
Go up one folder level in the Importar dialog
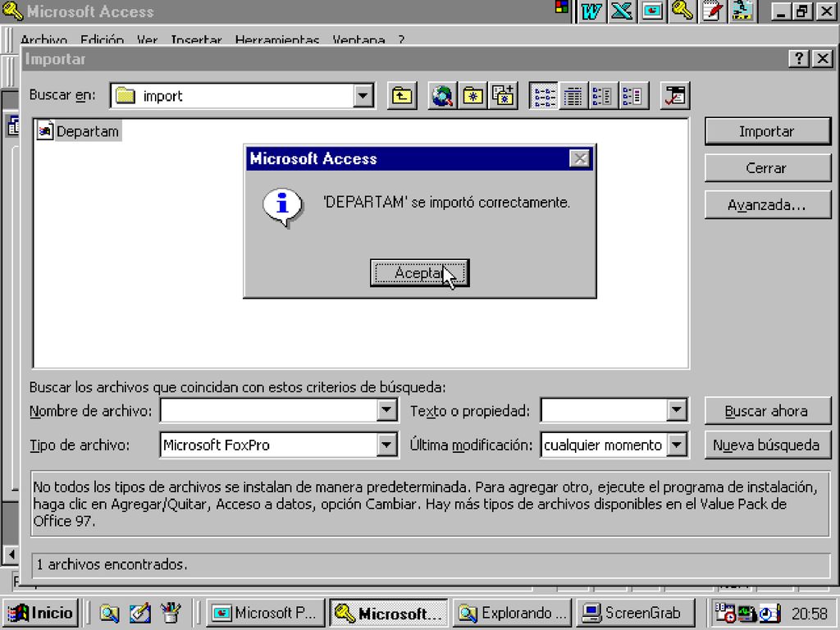402,96
